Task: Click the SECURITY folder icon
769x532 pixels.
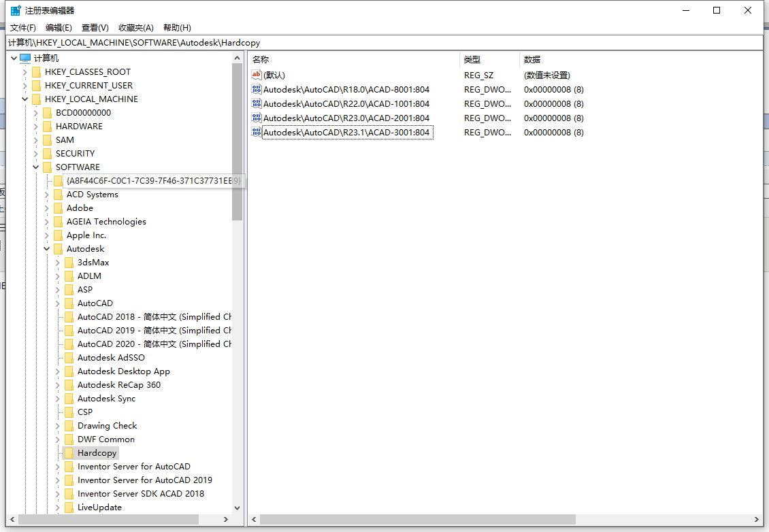Action: pos(47,154)
